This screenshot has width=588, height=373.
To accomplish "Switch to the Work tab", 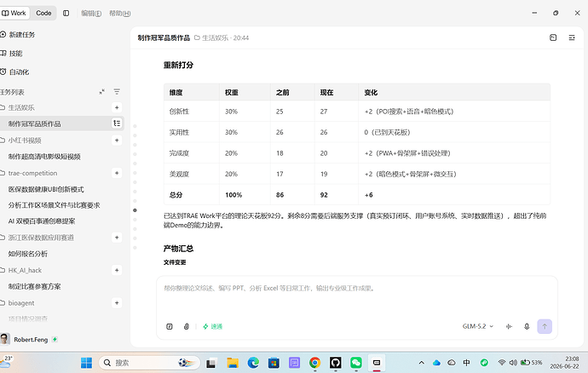I will pyautogui.click(x=14, y=13).
